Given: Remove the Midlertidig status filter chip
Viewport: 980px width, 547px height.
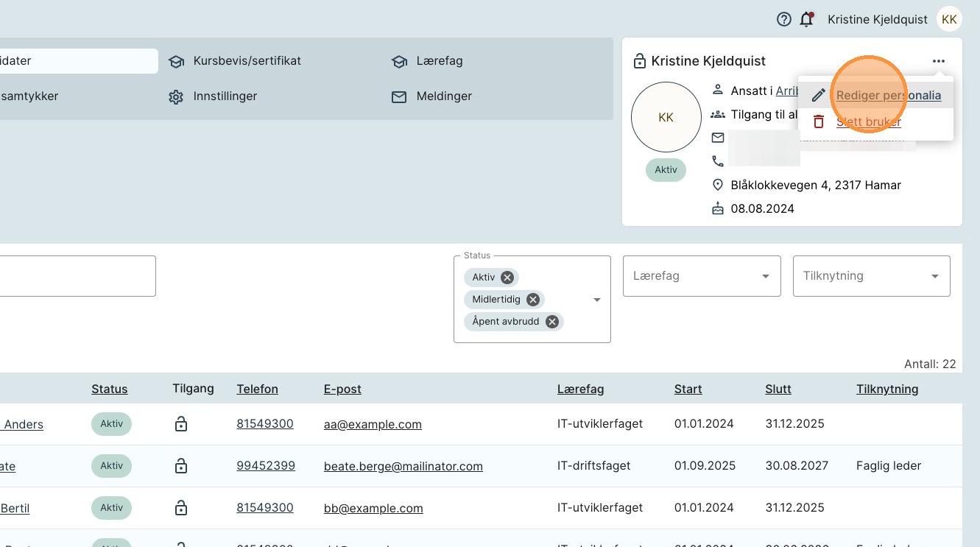Looking at the screenshot, I should [533, 300].
